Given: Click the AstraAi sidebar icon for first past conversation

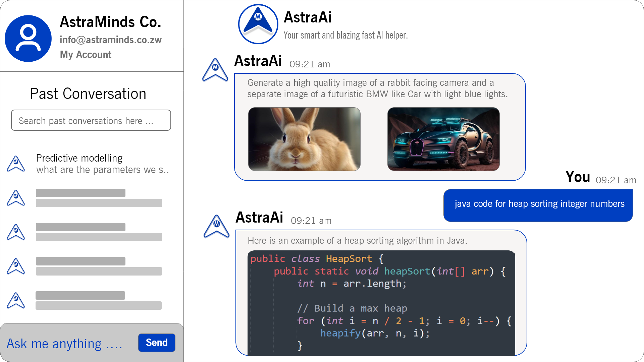Looking at the screenshot, I should click(16, 163).
